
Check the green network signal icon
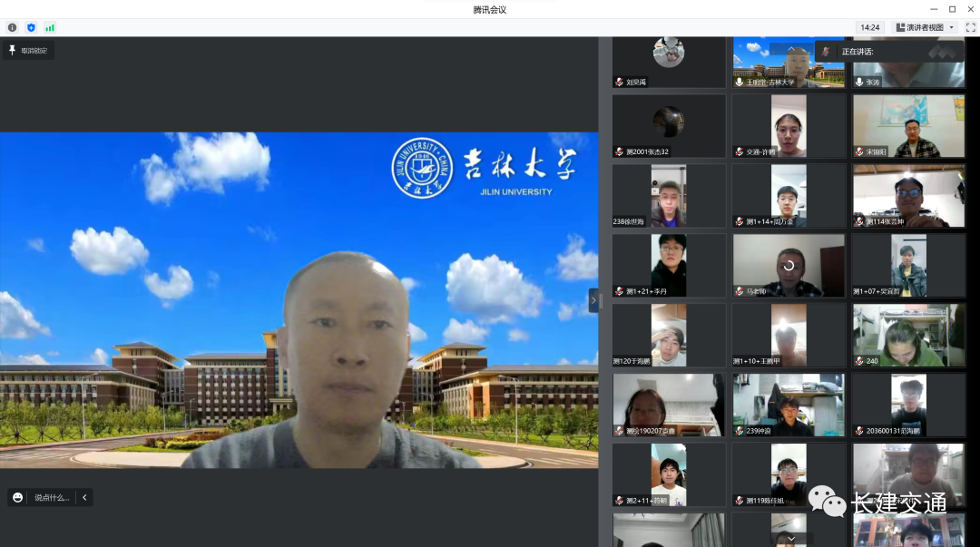[x=50, y=27]
